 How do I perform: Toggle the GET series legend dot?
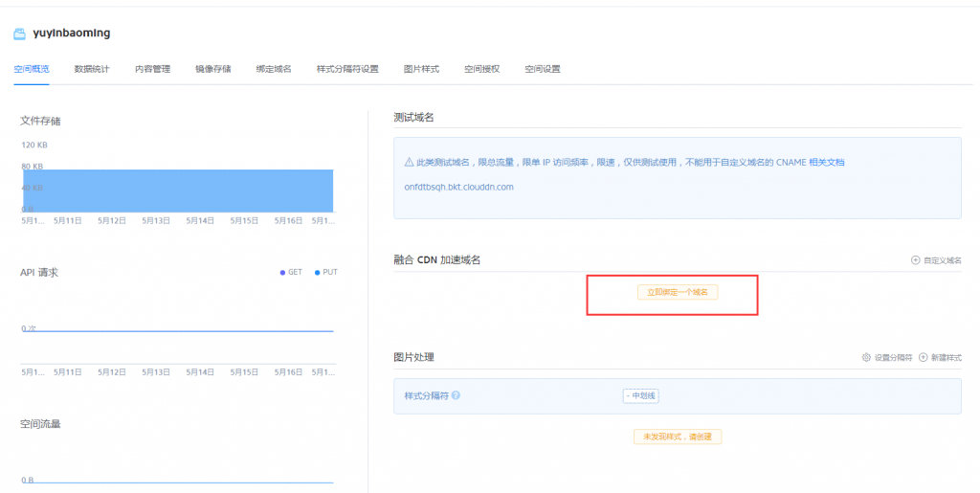[x=282, y=273]
